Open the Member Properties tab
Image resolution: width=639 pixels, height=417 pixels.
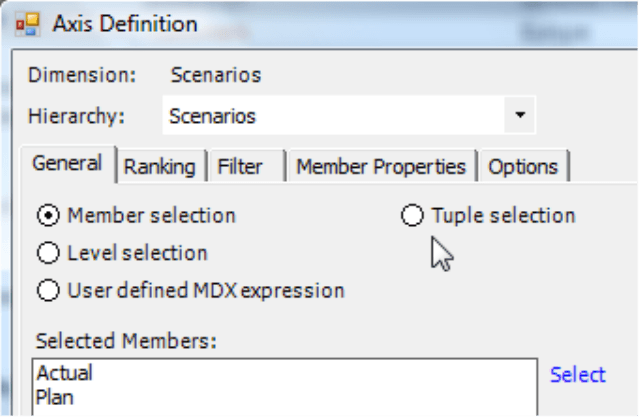pos(381,167)
